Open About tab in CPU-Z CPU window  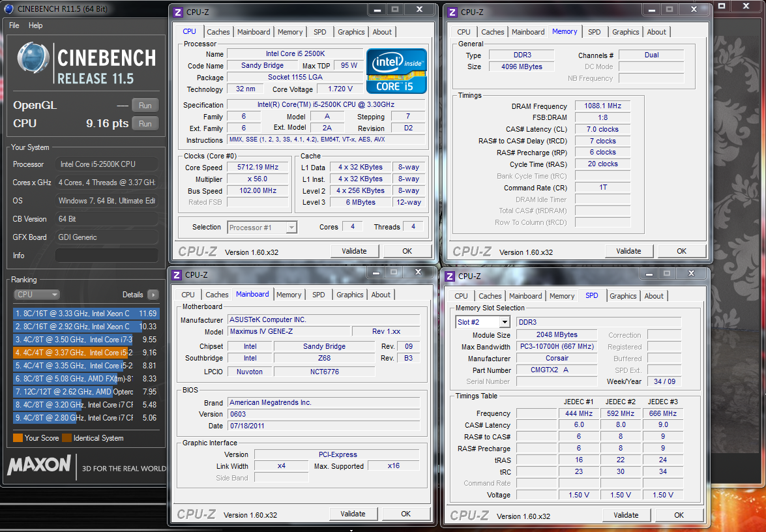point(382,32)
